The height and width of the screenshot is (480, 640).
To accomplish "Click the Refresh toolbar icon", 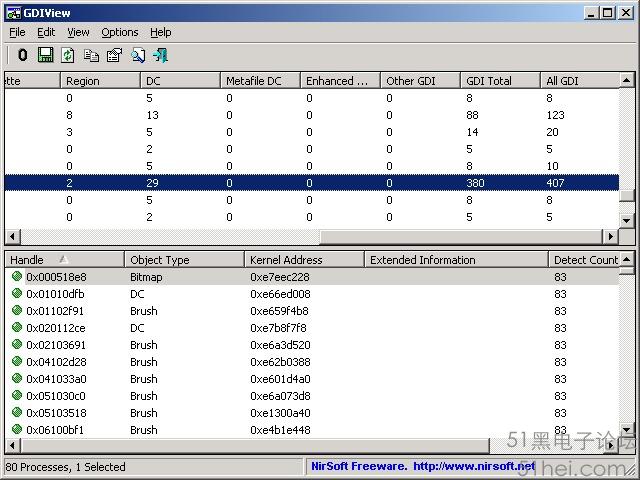I will click(68, 55).
